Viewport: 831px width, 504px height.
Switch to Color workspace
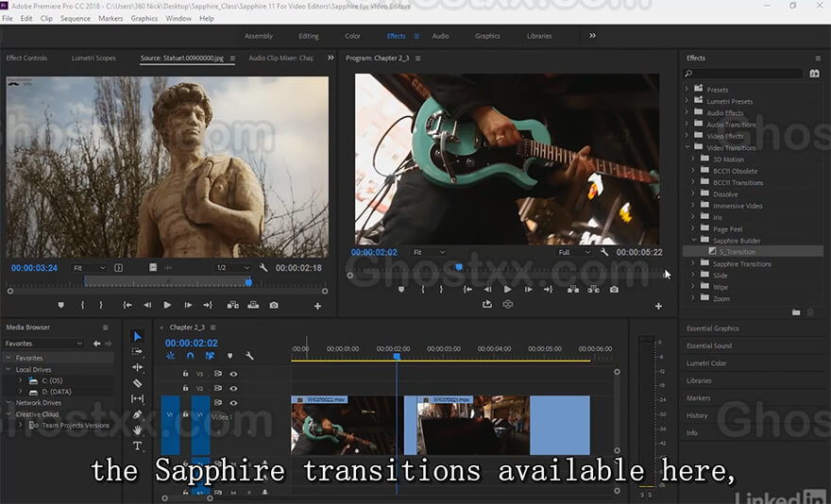(x=352, y=36)
